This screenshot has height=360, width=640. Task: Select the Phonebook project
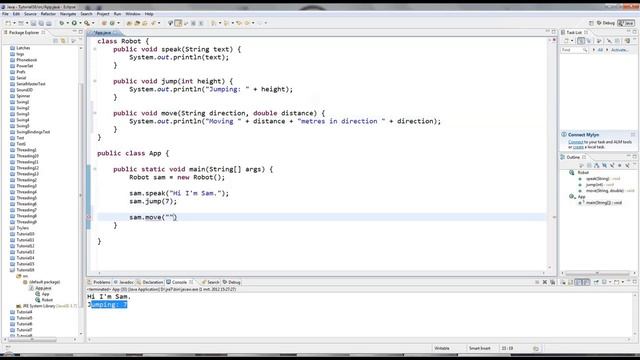[24, 60]
